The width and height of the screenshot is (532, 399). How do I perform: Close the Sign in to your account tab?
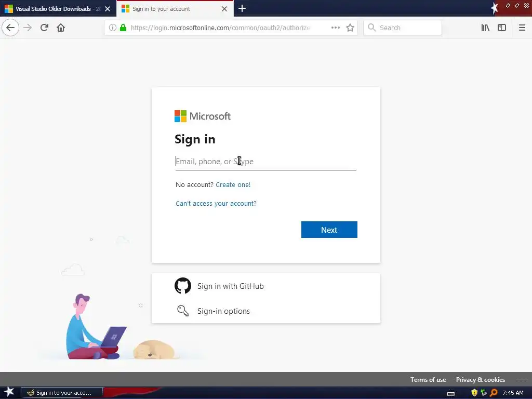[224, 9]
